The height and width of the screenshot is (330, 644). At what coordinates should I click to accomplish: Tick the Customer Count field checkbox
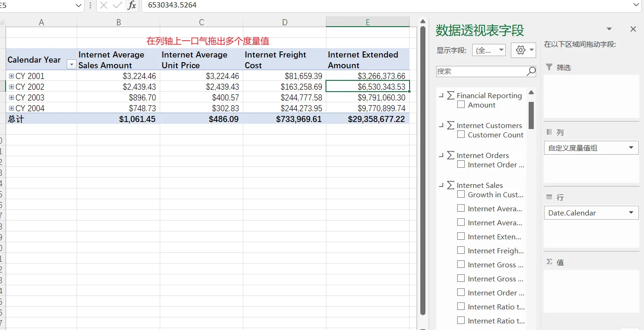pyautogui.click(x=461, y=135)
